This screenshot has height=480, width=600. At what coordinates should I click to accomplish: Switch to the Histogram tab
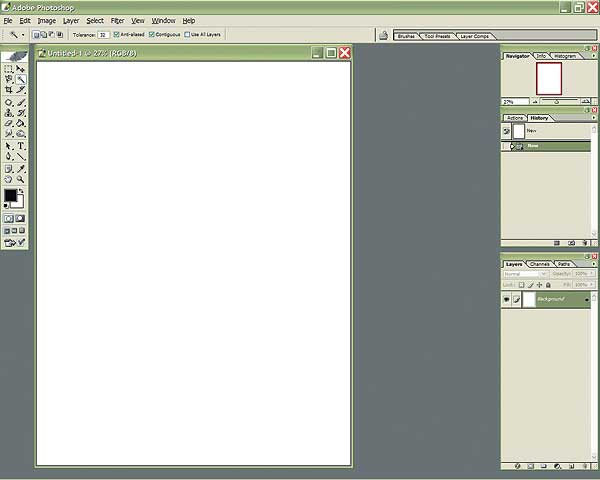coord(563,56)
